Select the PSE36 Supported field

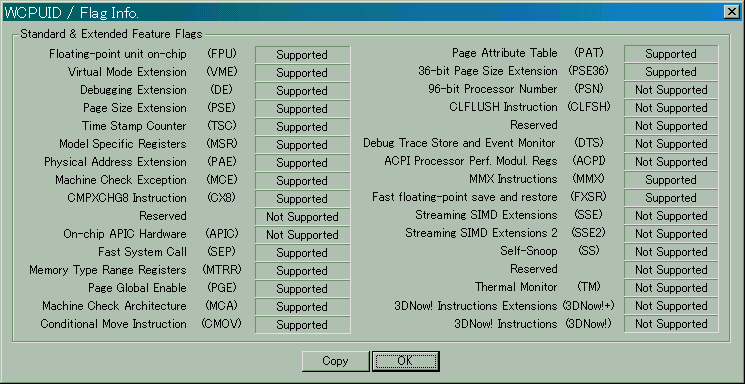[x=671, y=72]
